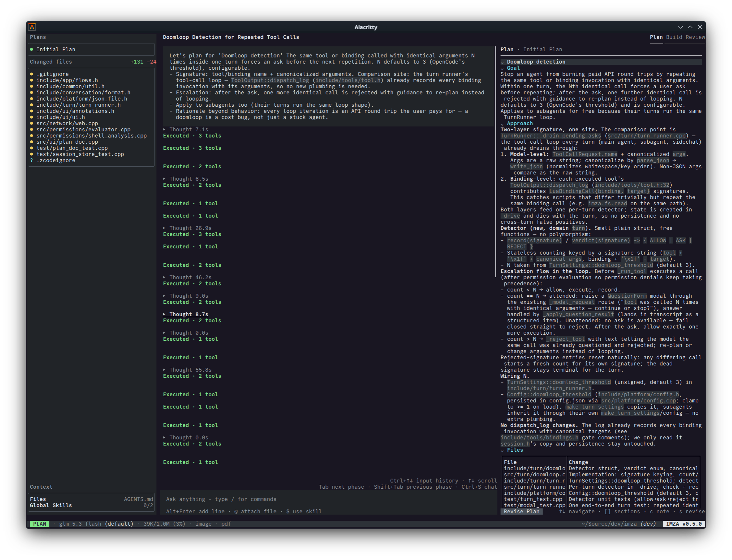The width and height of the screenshot is (732, 560).
Task: Switch to the Review tab
Action: tap(695, 37)
